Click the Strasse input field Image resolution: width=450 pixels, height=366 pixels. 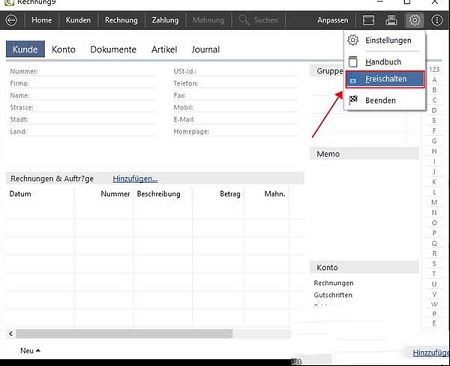tap(95, 107)
